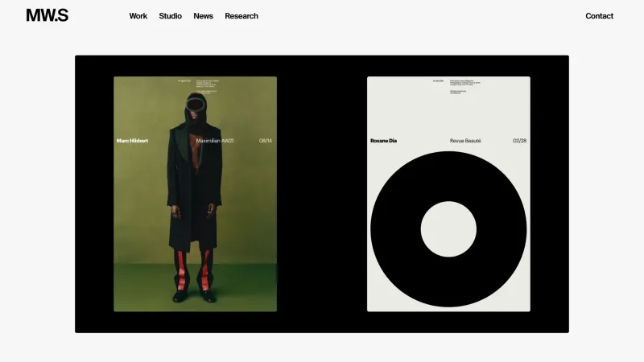Click the MW.S logo

click(x=47, y=15)
